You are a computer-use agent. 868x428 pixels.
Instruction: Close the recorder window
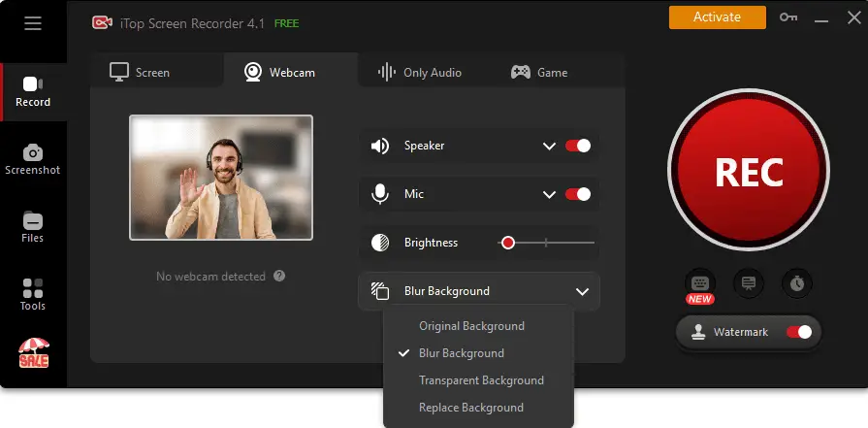(x=853, y=17)
